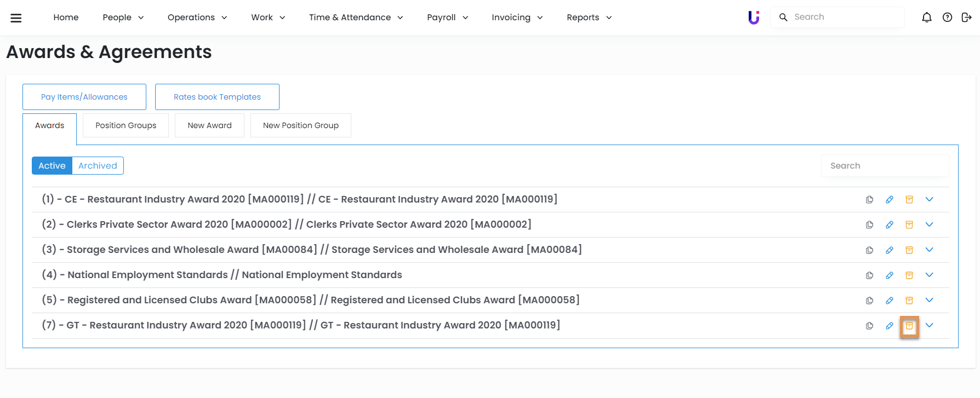
Task: Open the Payroll dropdown menu
Action: (x=447, y=18)
